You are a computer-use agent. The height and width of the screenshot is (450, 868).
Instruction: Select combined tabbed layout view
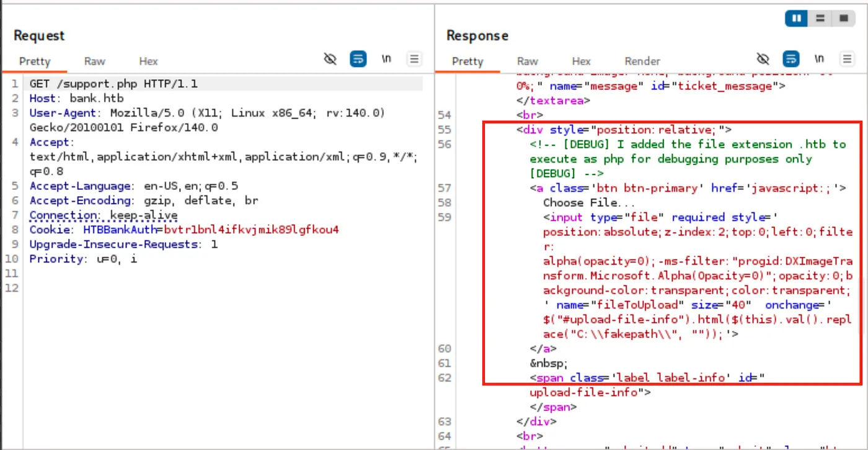click(843, 19)
